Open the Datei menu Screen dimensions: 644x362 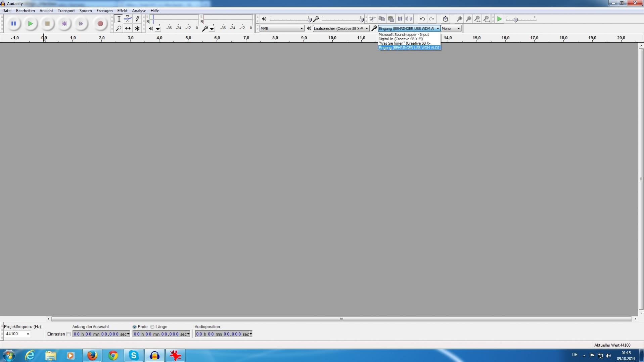(x=7, y=11)
